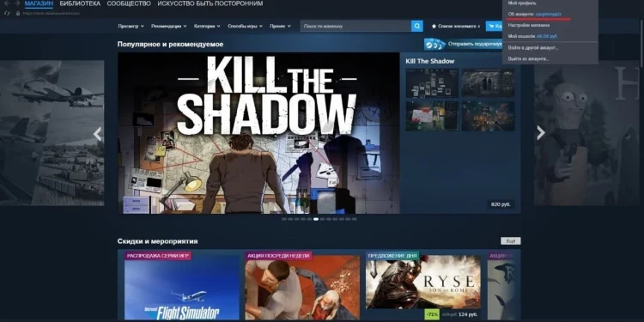This screenshot has height=322, width=644.
Task: Open the cartoon character game card on the right
Action: pos(586,133)
